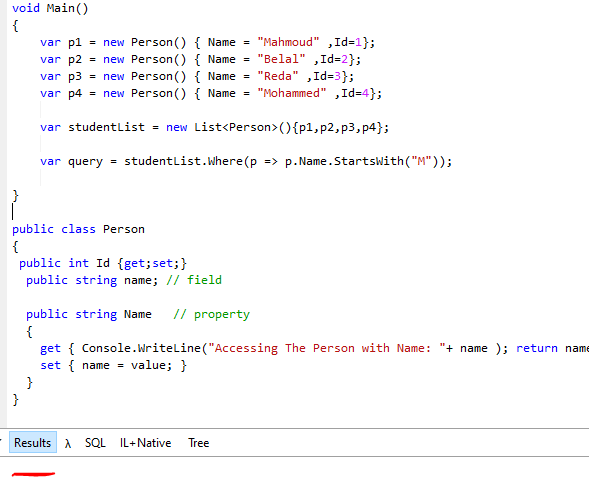The width and height of the screenshot is (589, 500).
Task: Click the query variable name
Action: click(x=85, y=162)
